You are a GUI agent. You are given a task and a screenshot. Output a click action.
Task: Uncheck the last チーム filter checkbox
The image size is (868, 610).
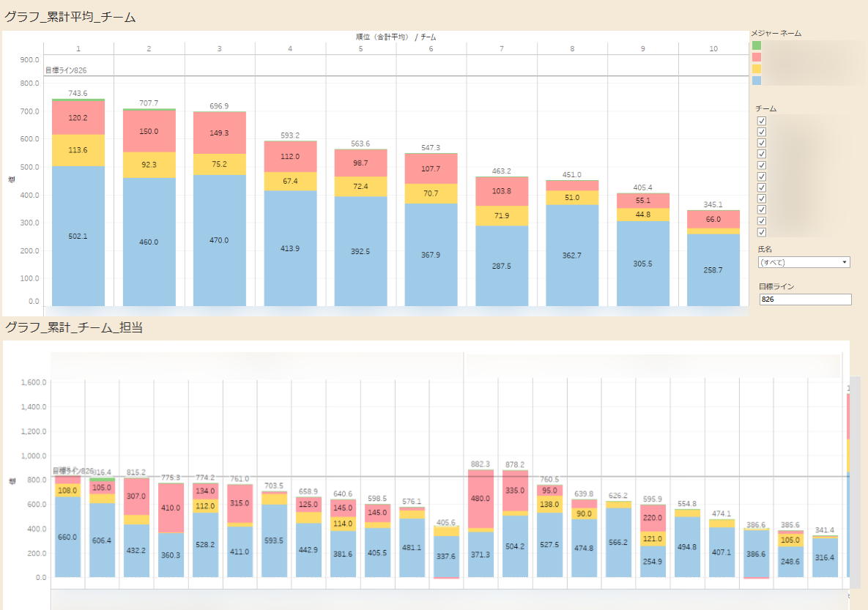tap(762, 232)
